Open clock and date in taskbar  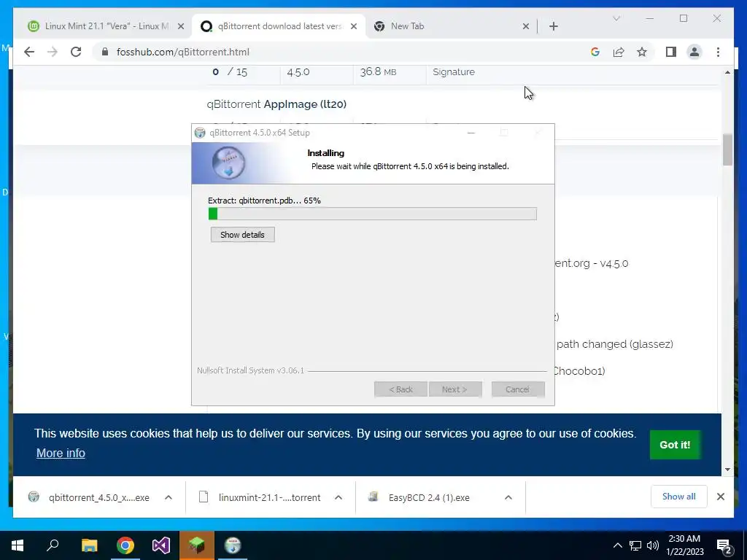684,545
